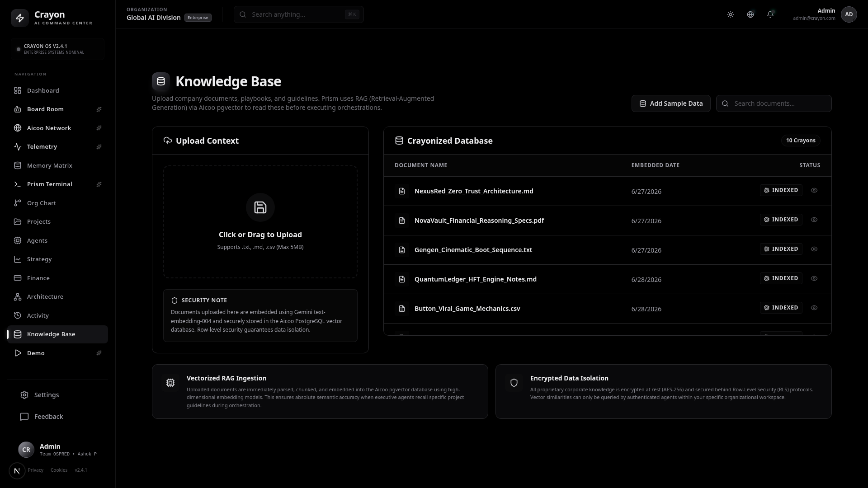
Task: Launch Prism Terminal
Action: [57, 184]
